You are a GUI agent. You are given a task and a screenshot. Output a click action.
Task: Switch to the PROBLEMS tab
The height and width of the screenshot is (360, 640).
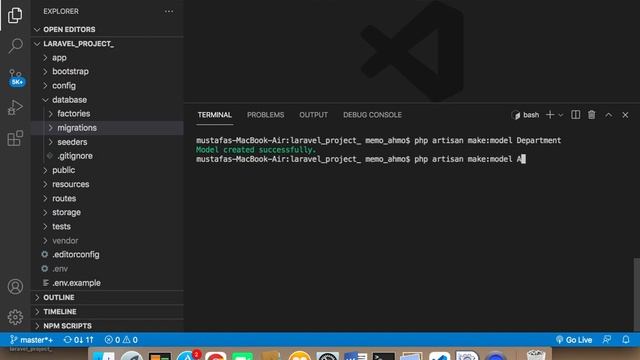265,115
